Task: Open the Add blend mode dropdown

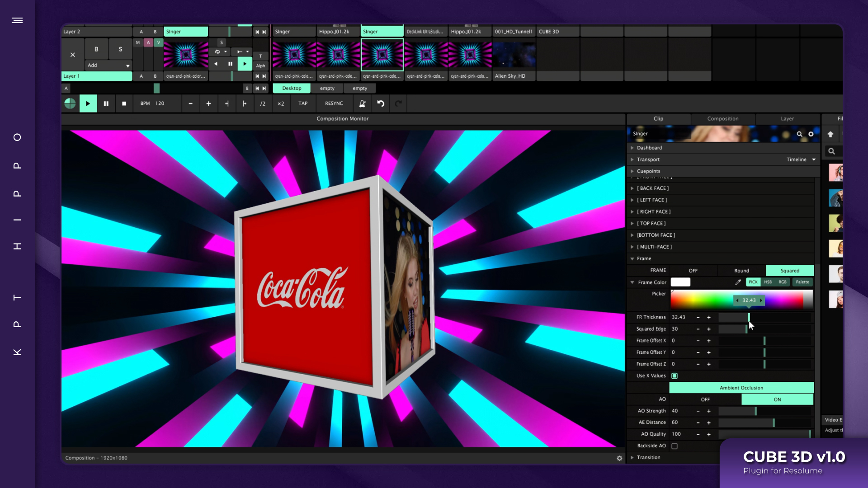Action: point(108,66)
